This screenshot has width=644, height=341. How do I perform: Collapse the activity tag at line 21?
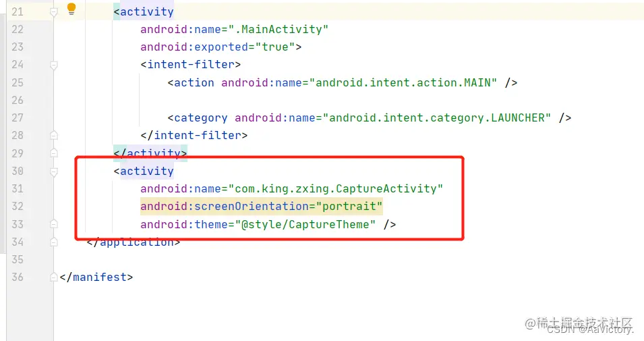pyautogui.click(x=54, y=12)
